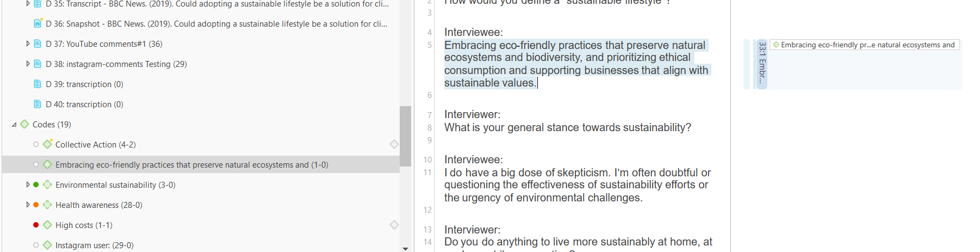Open D 35 BBC News transcript document
The height and width of the screenshot is (252, 980).
(216, 4)
